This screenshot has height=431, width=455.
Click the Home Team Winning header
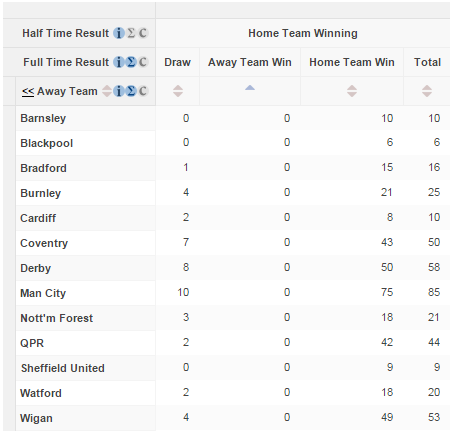[x=303, y=33]
